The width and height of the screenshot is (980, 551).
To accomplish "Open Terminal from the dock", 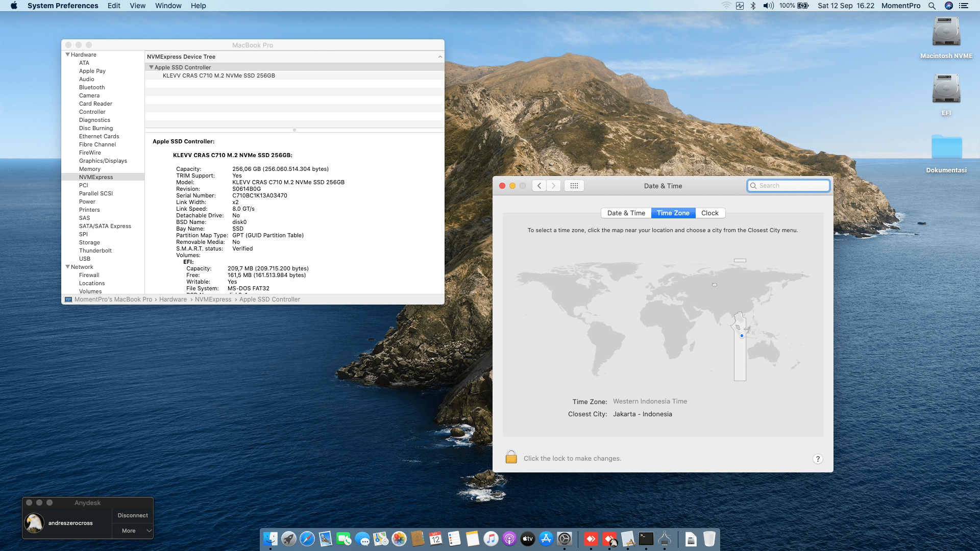I will tap(646, 539).
